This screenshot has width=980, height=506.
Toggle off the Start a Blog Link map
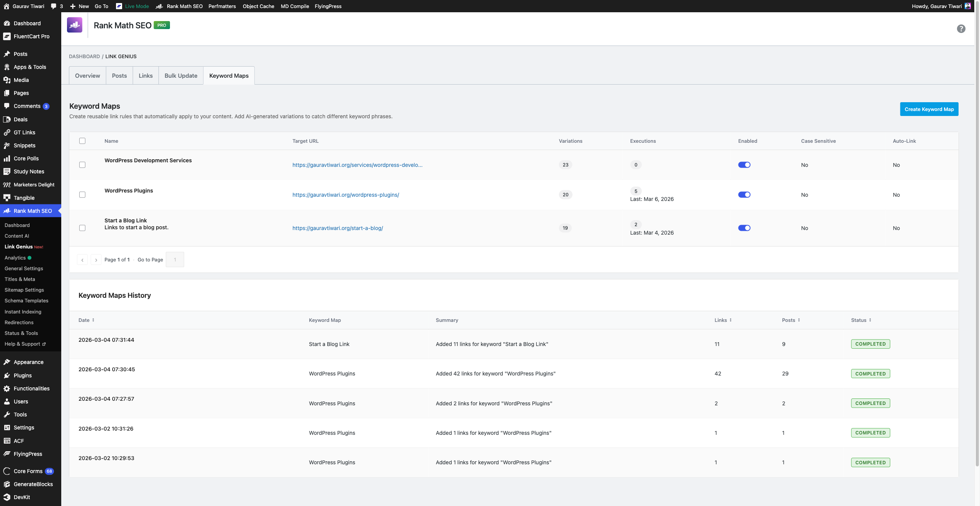click(744, 228)
